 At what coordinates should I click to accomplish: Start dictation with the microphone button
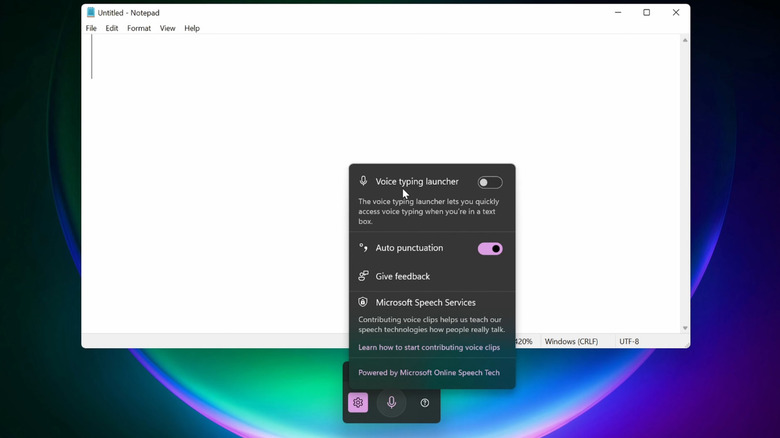[x=391, y=403]
